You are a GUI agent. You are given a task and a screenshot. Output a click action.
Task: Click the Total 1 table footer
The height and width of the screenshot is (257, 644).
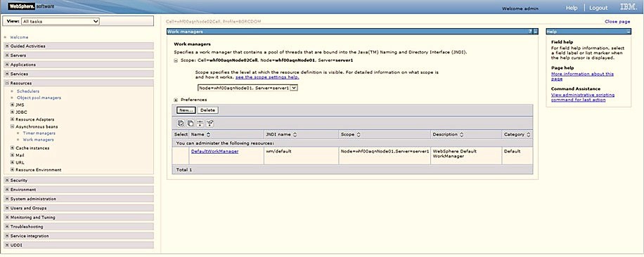tap(352, 170)
